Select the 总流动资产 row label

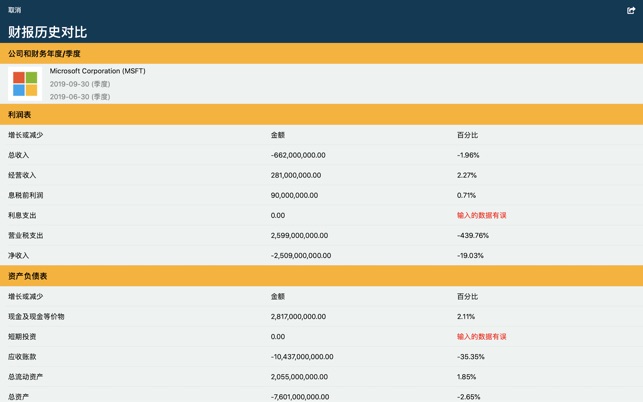[25, 377]
